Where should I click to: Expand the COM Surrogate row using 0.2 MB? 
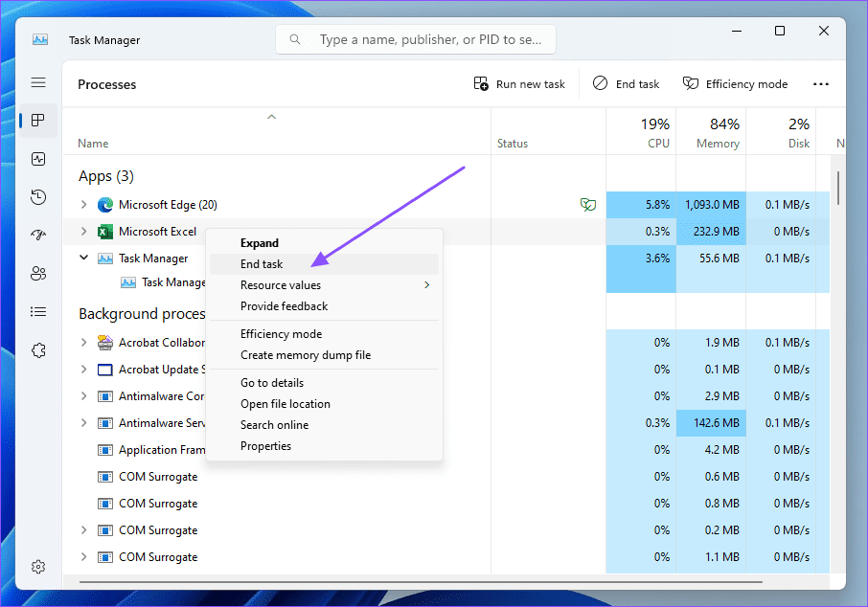[83, 529]
